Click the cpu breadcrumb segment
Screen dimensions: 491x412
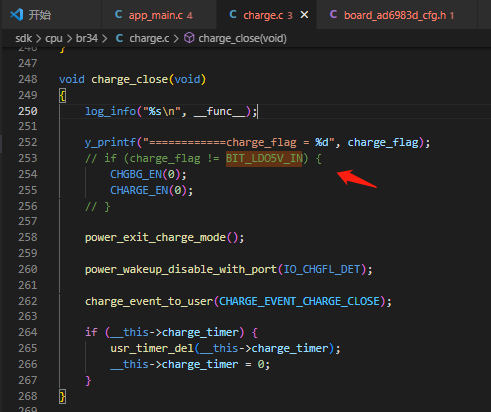click(54, 38)
